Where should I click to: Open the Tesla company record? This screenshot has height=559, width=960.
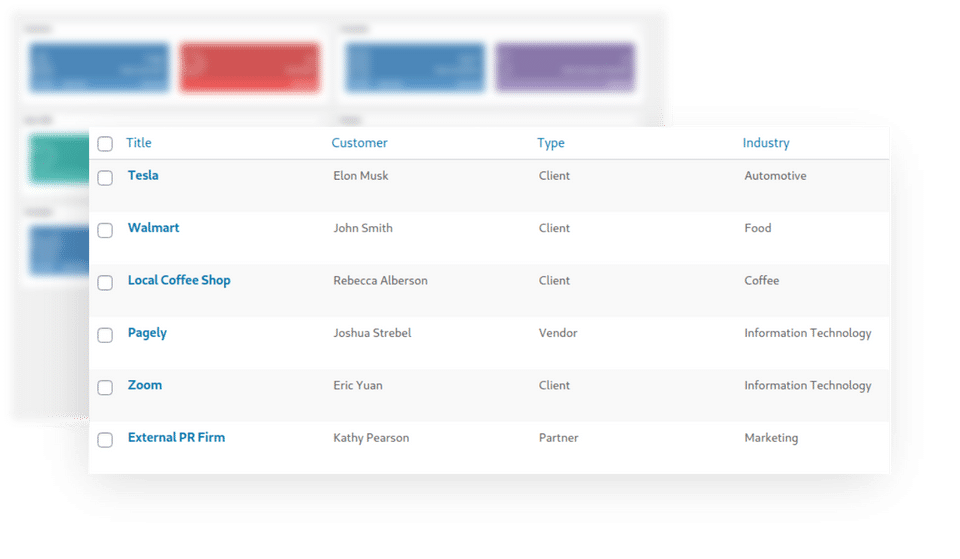[143, 176]
